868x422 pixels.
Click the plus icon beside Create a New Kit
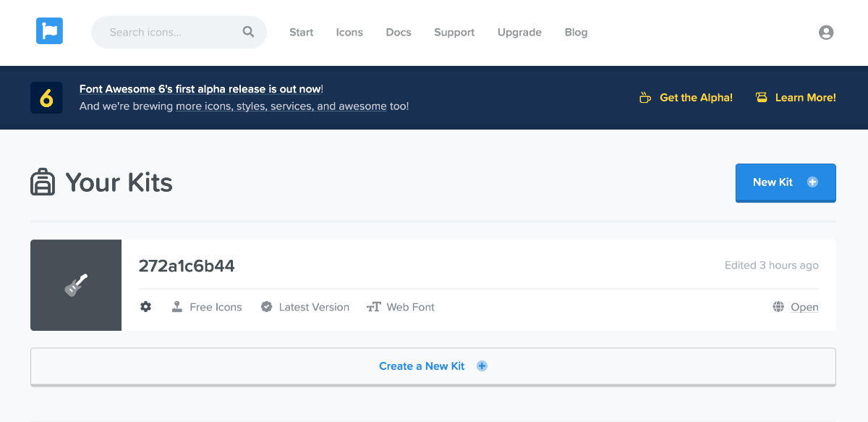click(482, 366)
